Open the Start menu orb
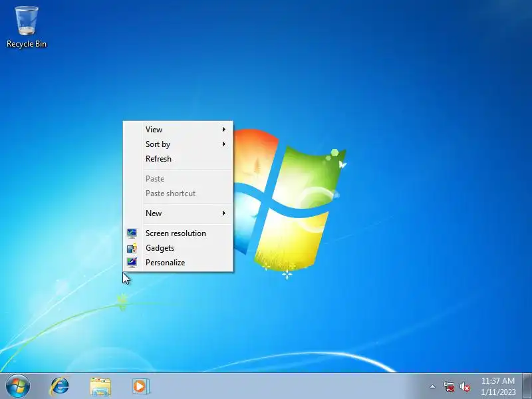This screenshot has width=532, height=399. 18,386
